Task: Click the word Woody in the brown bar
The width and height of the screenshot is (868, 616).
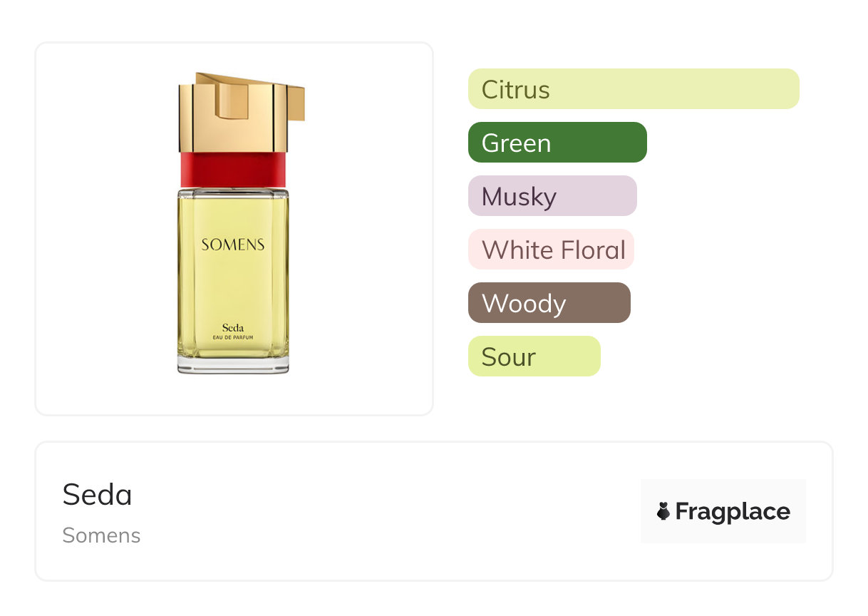Action: coord(524,304)
